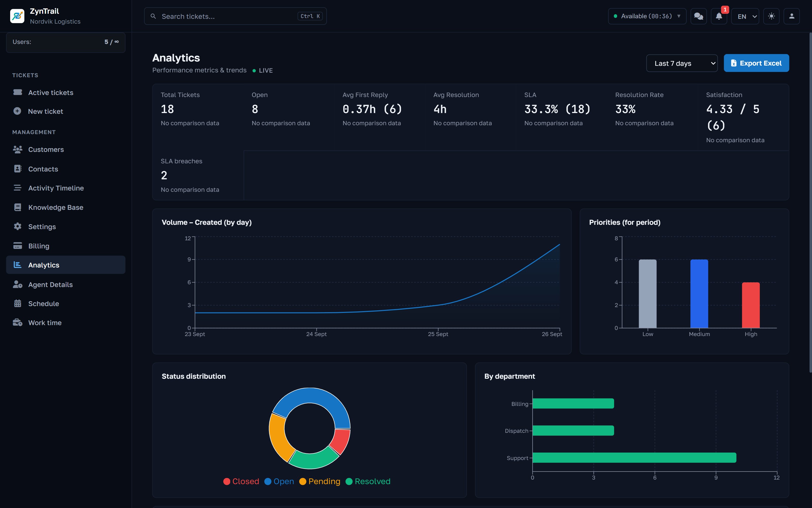Open Work time page

click(x=66, y=323)
